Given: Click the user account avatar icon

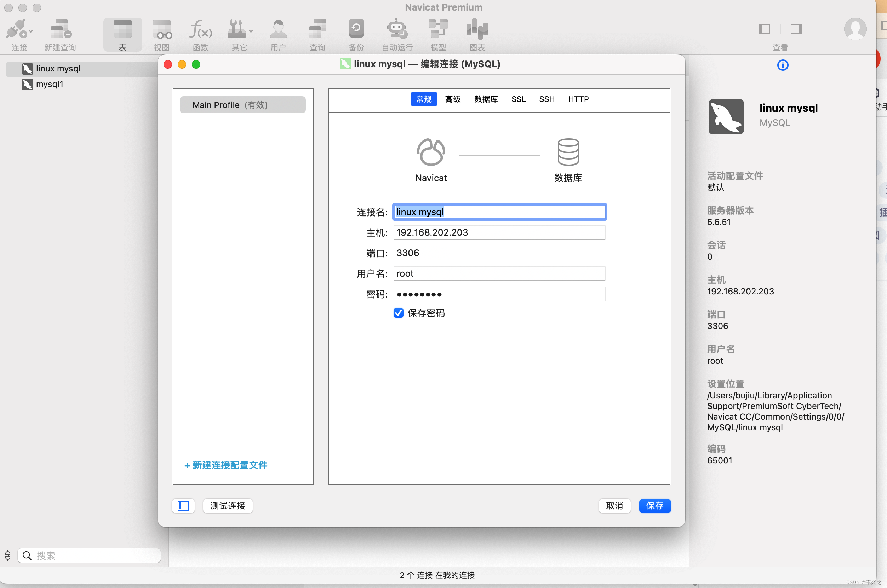Looking at the screenshot, I should point(855,29).
